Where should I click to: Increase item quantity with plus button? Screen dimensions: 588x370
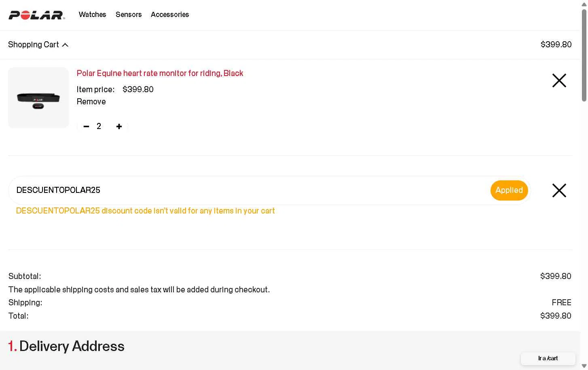tap(119, 127)
